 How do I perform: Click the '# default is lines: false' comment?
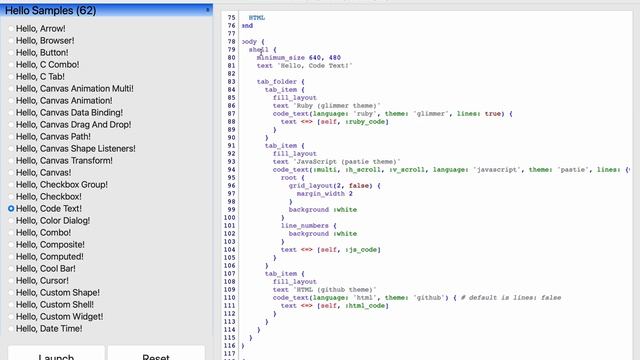511,298
